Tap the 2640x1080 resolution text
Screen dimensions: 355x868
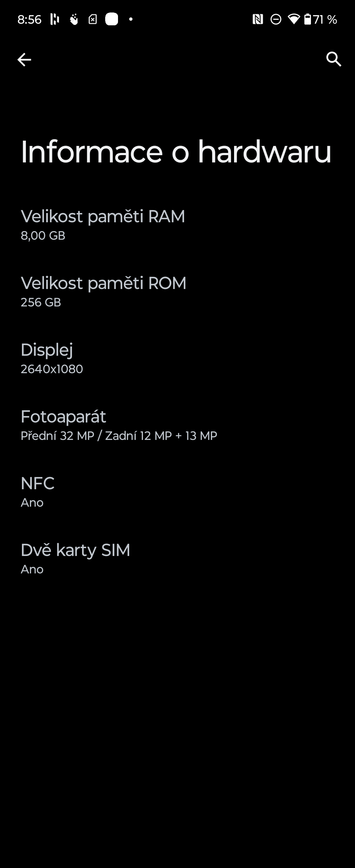click(52, 369)
